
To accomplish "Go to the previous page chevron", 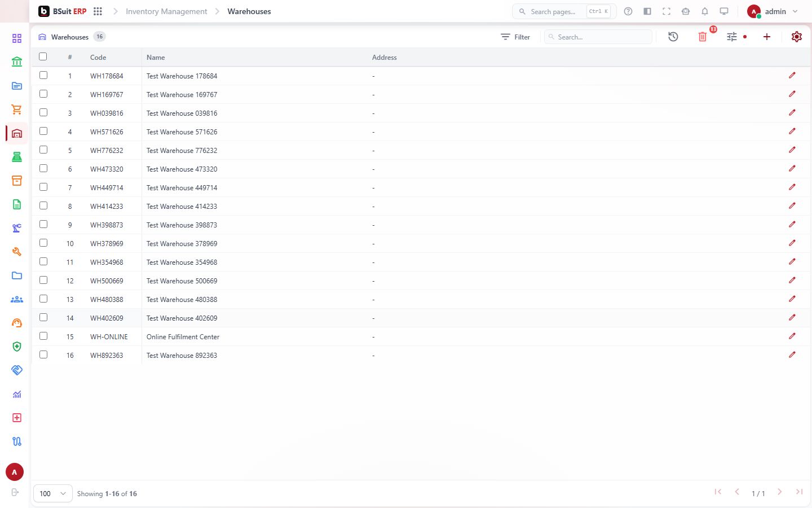I will (x=737, y=492).
